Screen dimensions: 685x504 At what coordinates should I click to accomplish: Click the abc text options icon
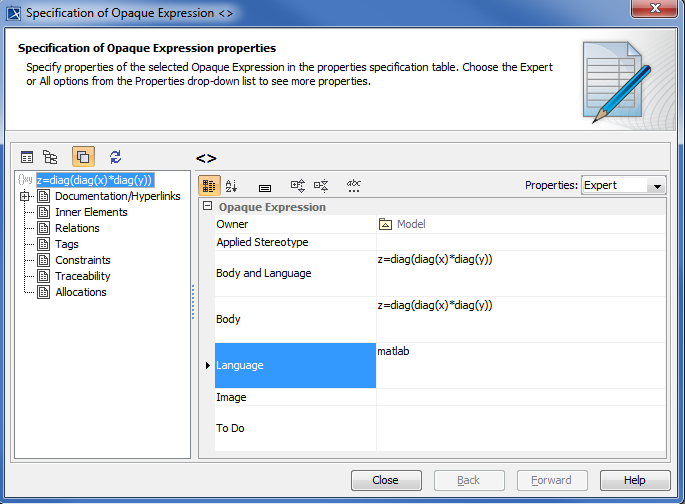click(353, 186)
